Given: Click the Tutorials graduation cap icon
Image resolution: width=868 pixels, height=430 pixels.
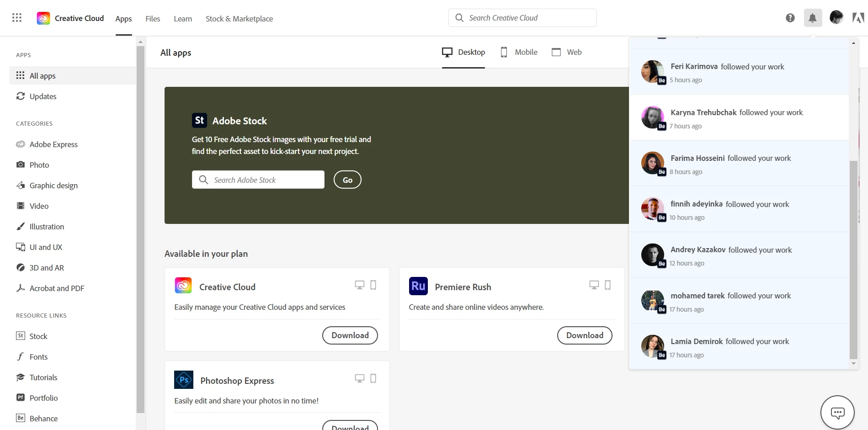Looking at the screenshot, I should point(21,377).
